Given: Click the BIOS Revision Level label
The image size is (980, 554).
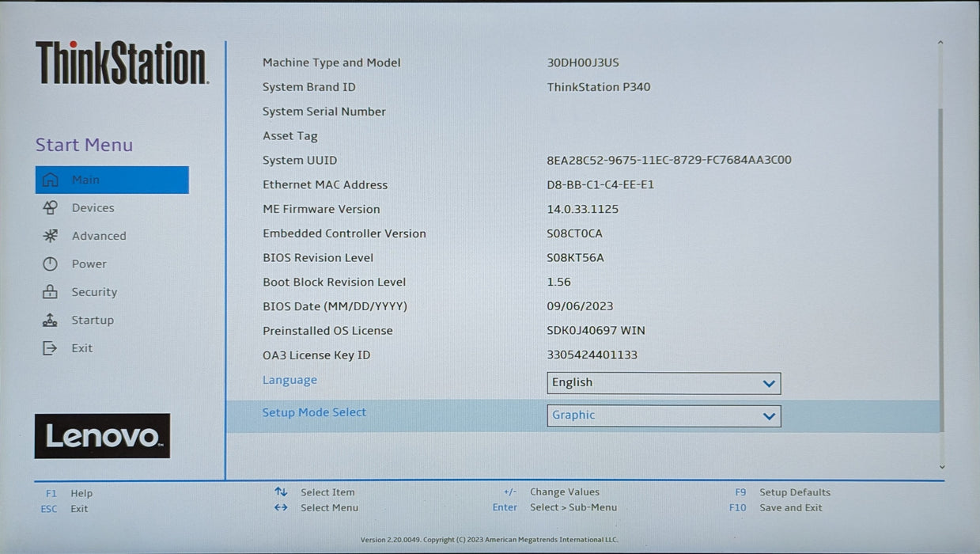Looking at the screenshot, I should [x=318, y=258].
